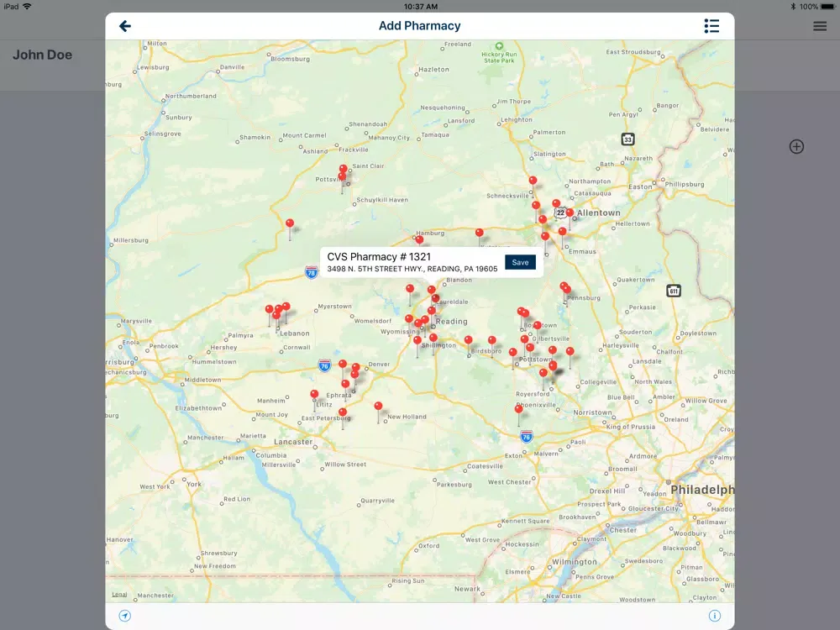Select the pin near Hamburg

coord(419,239)
